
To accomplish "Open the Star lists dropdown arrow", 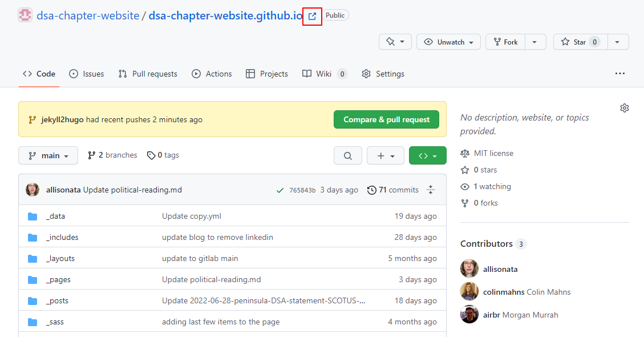I will point(617,42).
